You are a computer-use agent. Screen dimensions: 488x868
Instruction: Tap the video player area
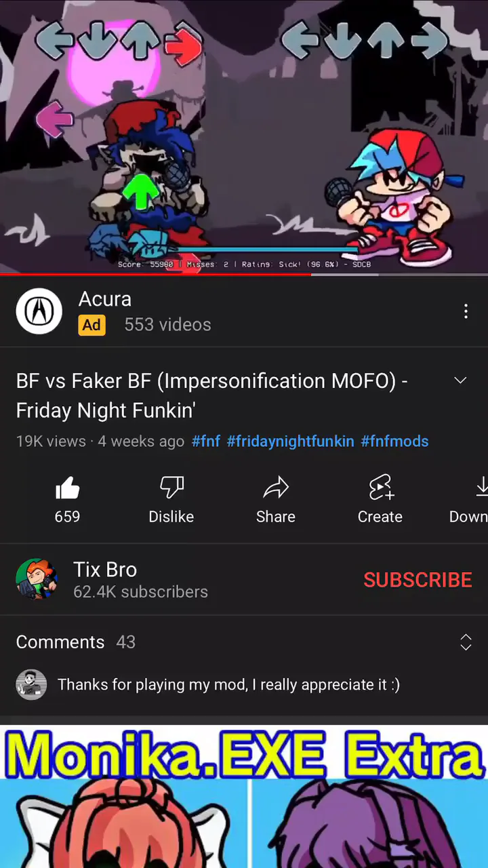point(244,136)
